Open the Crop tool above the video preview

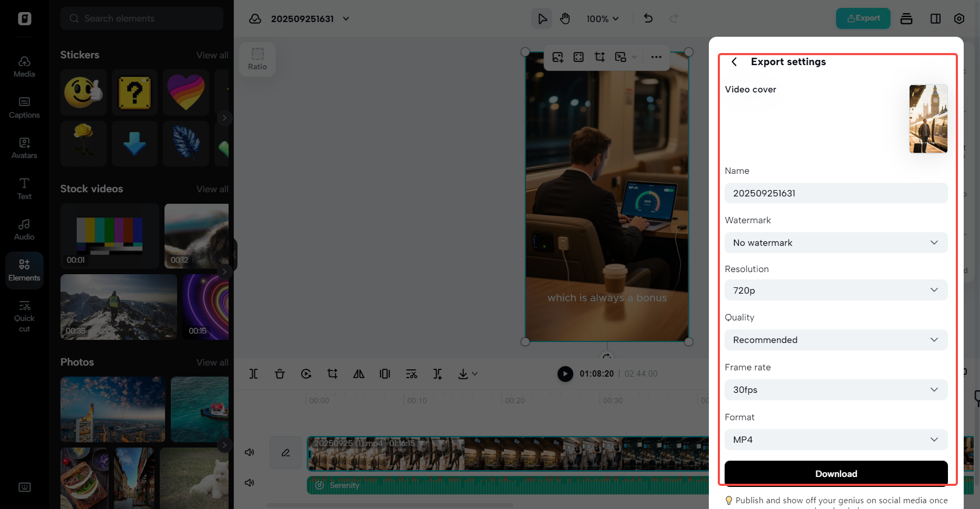[600, 57]
